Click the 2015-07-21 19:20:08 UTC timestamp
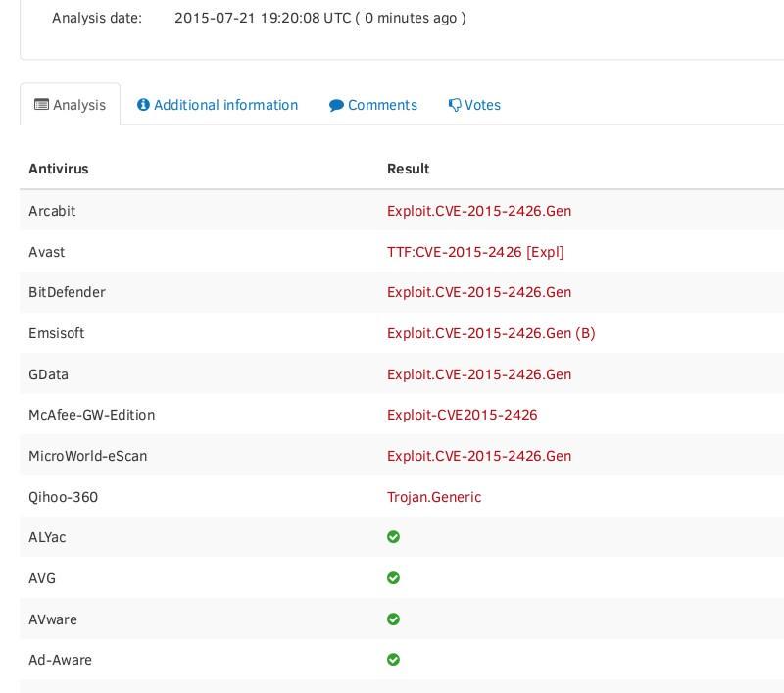 click(x=263, y=18)
